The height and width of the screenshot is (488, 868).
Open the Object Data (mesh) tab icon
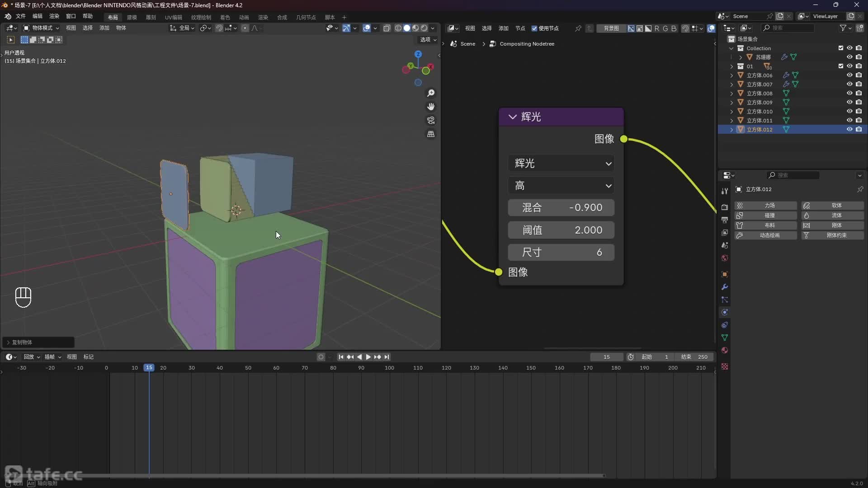click(x=725, y=338)
